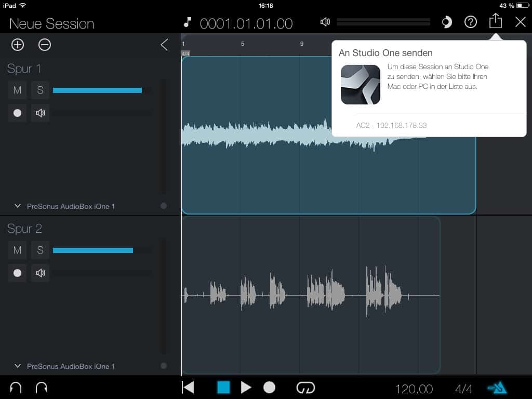The width and height of the screenshot is (532, 399).
Task: Open the help question mark icon
Action: coord(470,22)
